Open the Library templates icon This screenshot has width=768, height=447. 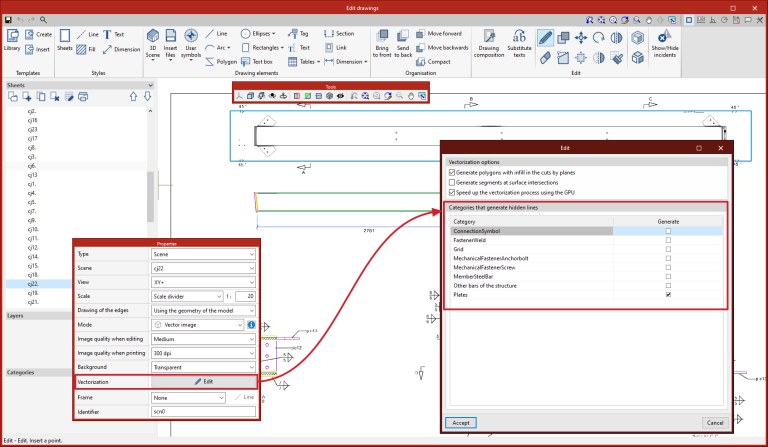click(x=12, y=40)
